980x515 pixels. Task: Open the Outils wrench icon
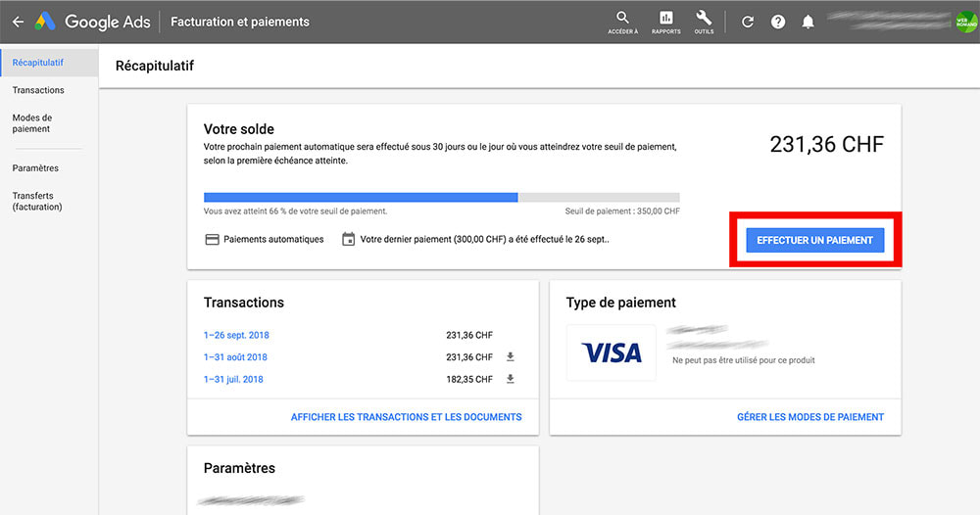pyautogui.click(x=703, y=19)
